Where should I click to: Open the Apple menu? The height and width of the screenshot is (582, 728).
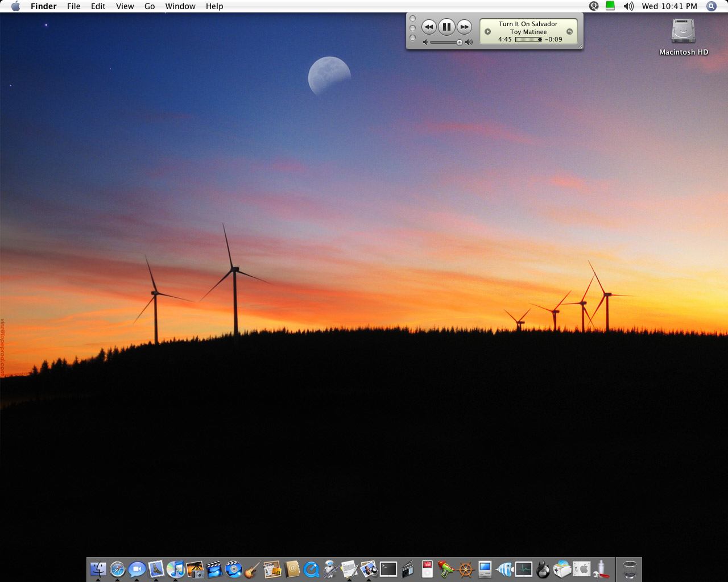(x=15, y=6)
